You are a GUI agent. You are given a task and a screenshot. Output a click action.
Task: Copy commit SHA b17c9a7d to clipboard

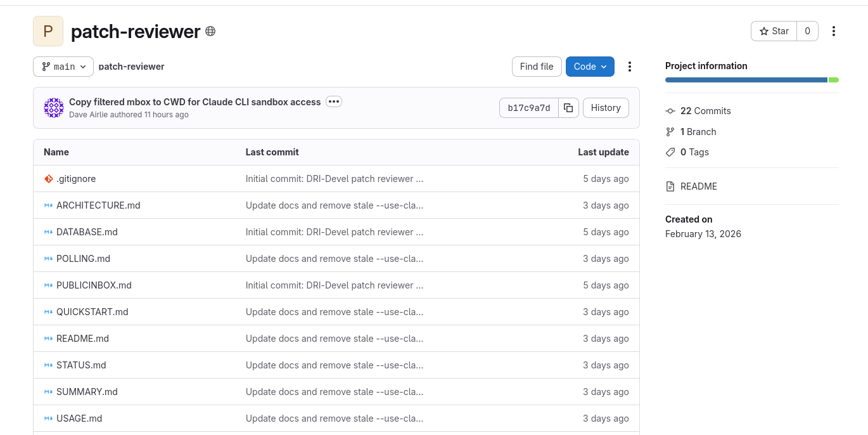568,108
